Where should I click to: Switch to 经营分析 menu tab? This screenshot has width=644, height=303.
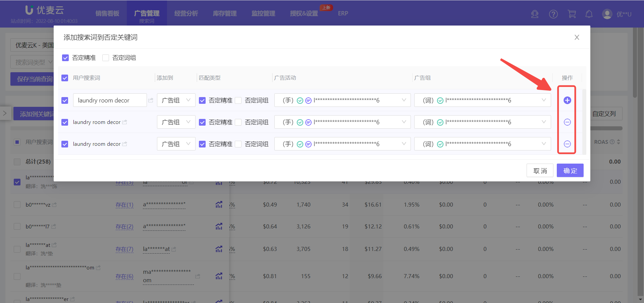[186, 13]
